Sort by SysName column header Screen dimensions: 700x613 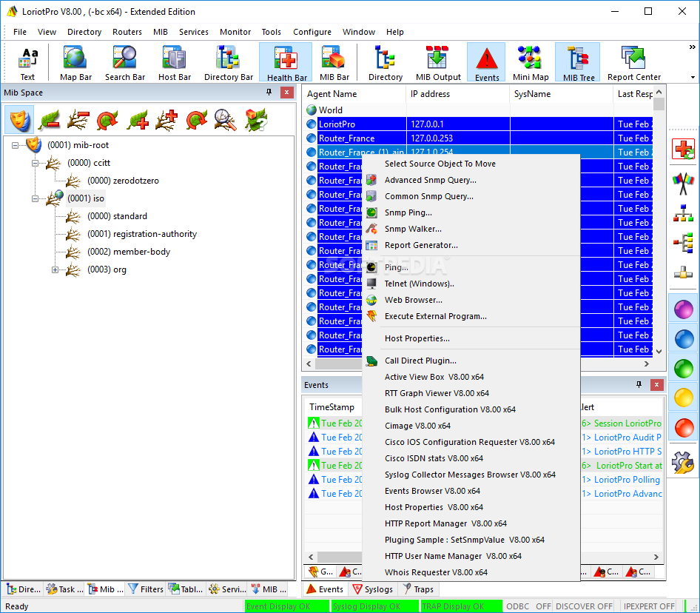tap(561, 94)
